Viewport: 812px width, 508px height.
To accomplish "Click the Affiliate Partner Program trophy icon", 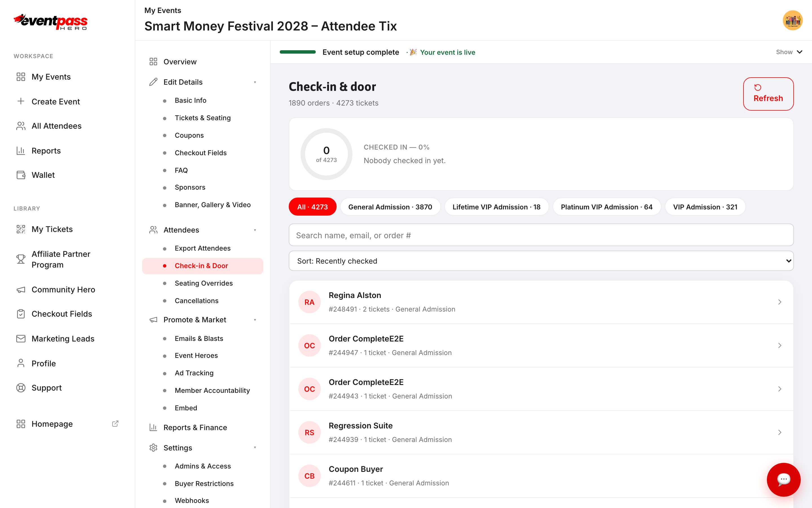I will (x=21, y=259).
